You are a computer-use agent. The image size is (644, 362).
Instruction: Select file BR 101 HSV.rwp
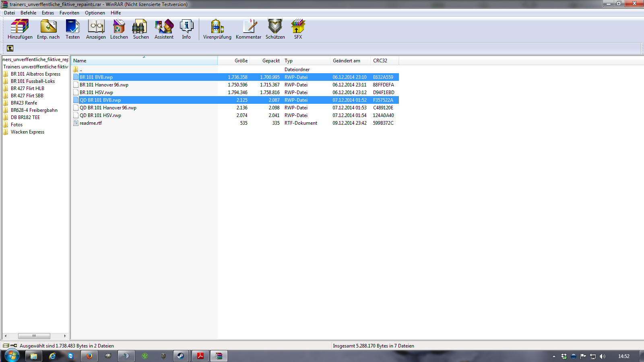[x=236, y=93]
